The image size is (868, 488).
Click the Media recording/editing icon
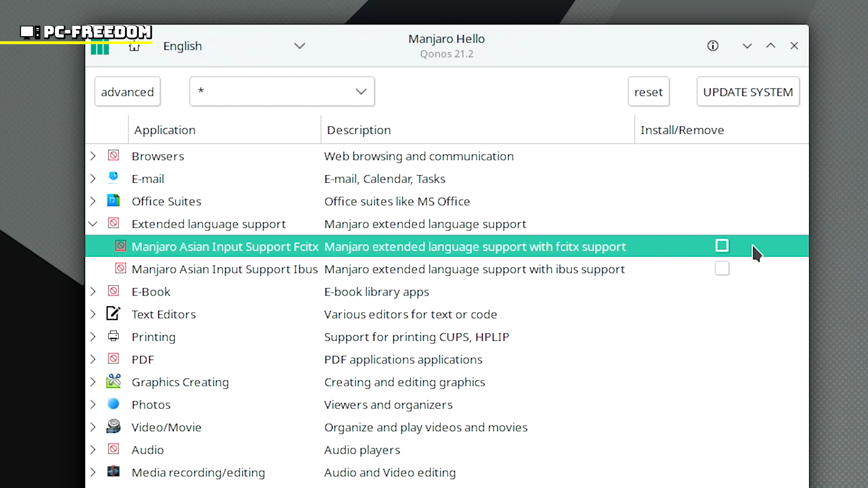click(x=113, y=472)
